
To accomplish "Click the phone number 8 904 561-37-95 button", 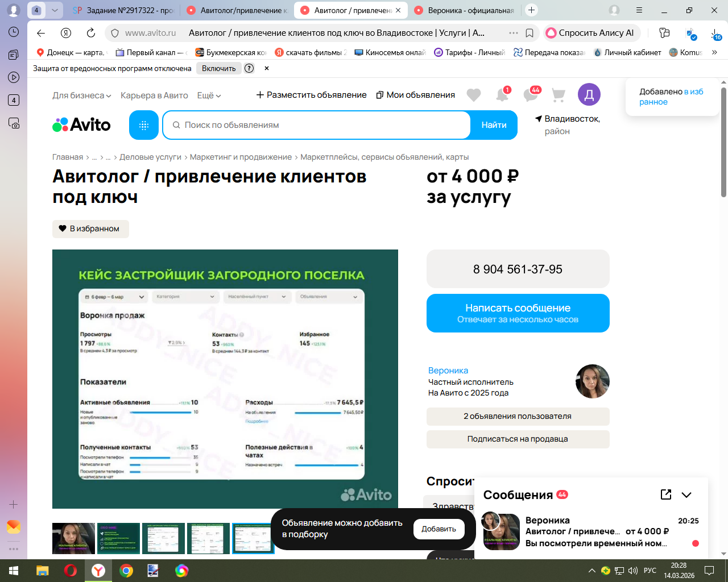I will 518,269.
